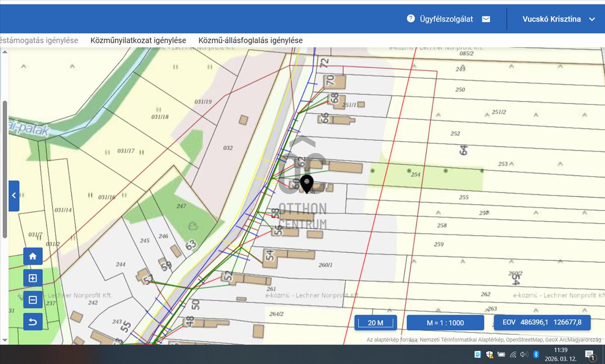
Task: Click the Windows Security shield tray icon
Action: [x=489, y=354]
